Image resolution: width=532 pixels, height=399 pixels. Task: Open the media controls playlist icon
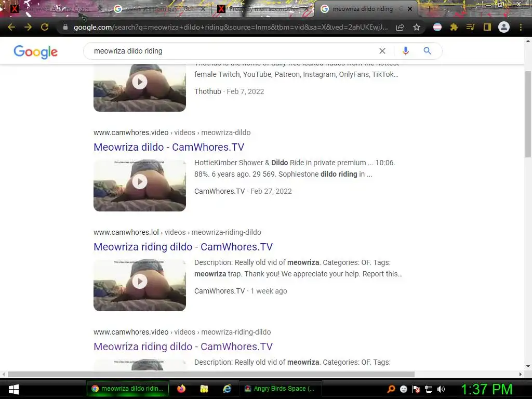[470, 27]
